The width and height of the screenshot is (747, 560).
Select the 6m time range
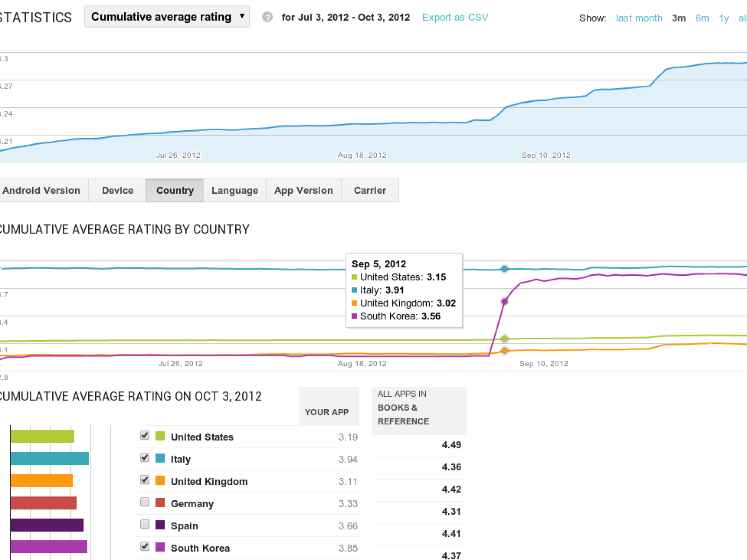pos(702,18)
